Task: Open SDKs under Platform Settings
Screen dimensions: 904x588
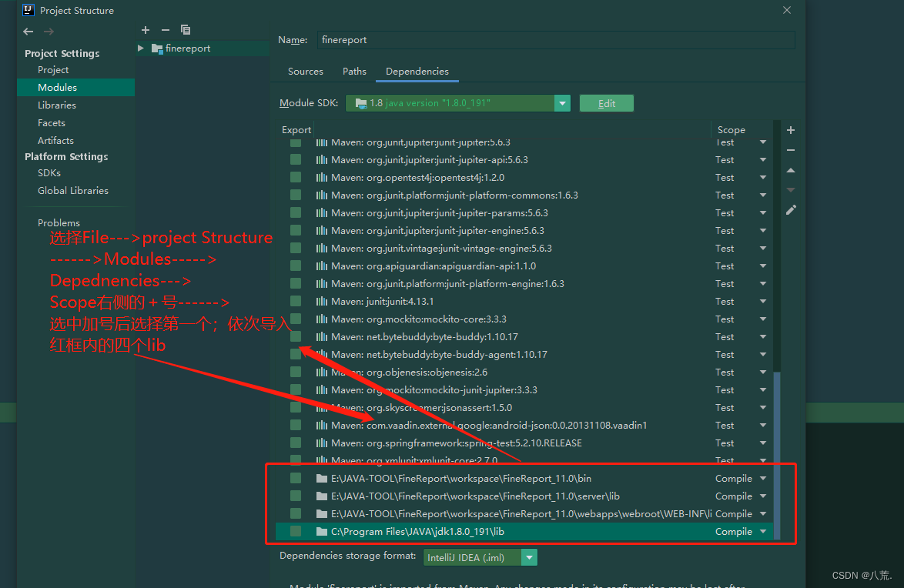Action: point(49,173)
